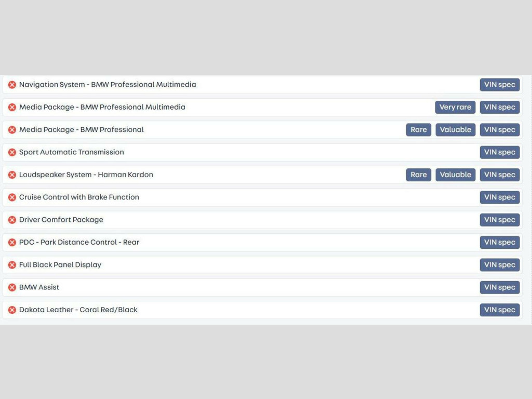Image resolution: width=532 pixels, height=399 pixels.
Task: Select the Sport Automatic Transmission text
Action: click(72, 152)
